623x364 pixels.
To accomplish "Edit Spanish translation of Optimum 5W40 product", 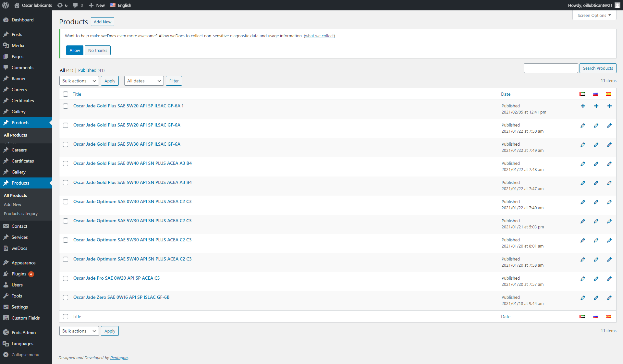I will point(609,260).
